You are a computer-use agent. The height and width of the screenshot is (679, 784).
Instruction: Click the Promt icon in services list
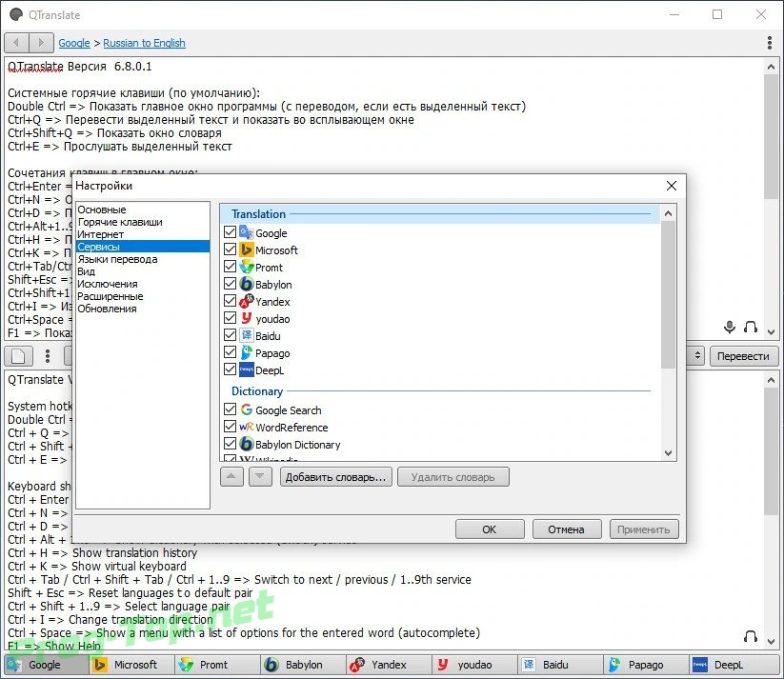pyautogui.click(x=247, y=267)
